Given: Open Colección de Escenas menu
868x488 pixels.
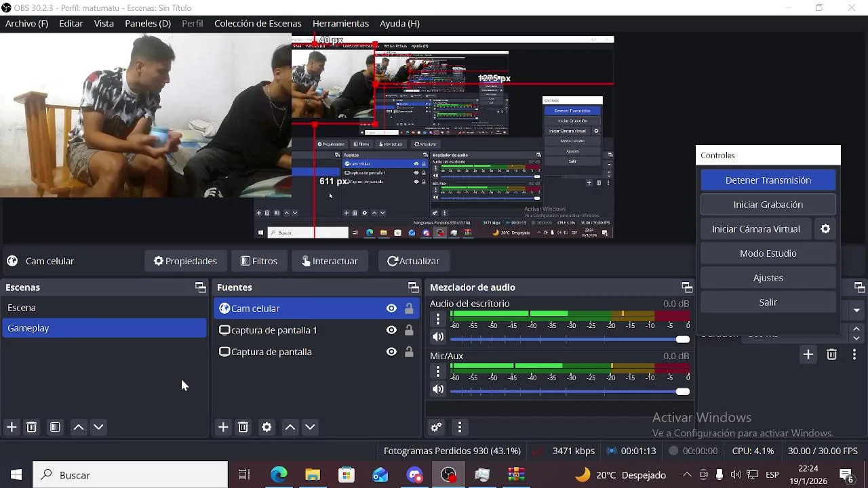Looking at the screenshot, I should 258,24.
